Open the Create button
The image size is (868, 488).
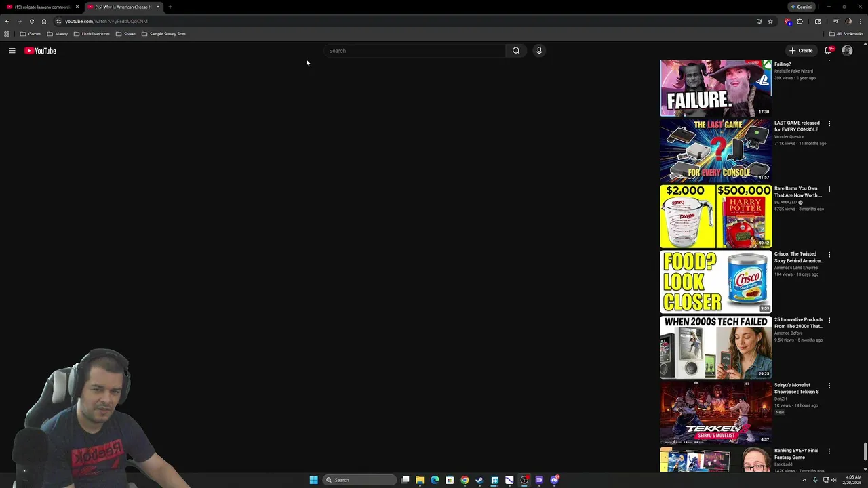[x=801, y=51]
